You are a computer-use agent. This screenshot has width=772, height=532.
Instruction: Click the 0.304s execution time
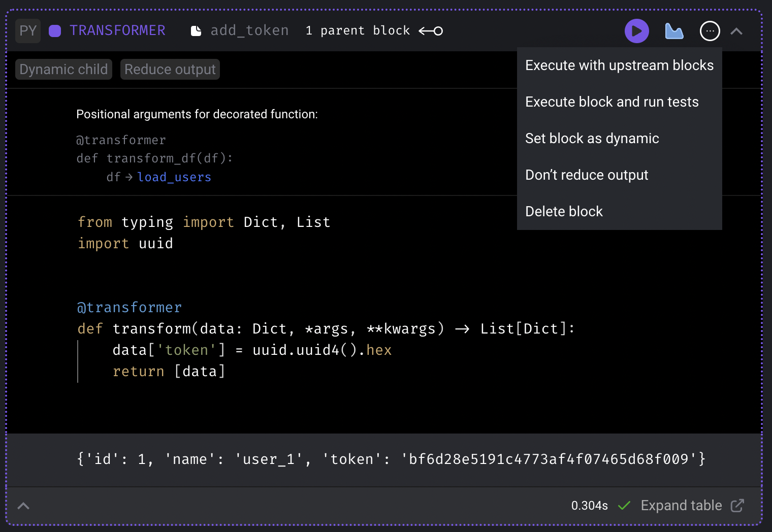tap(589, 506)
